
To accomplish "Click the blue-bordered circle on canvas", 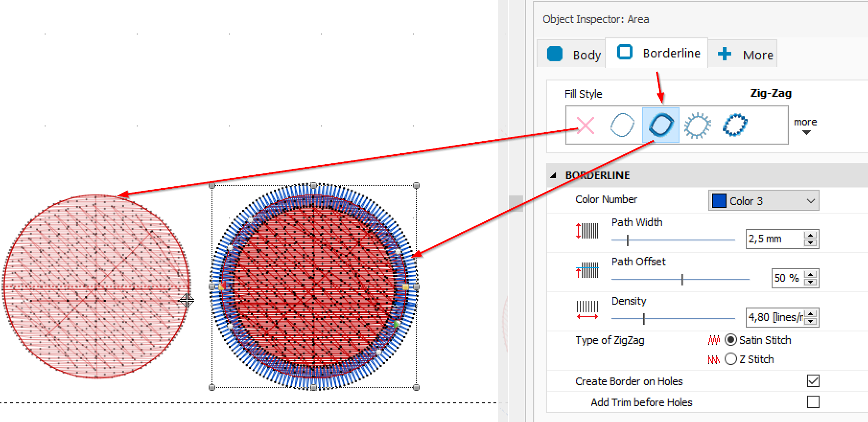I will [x=314, y=286].
